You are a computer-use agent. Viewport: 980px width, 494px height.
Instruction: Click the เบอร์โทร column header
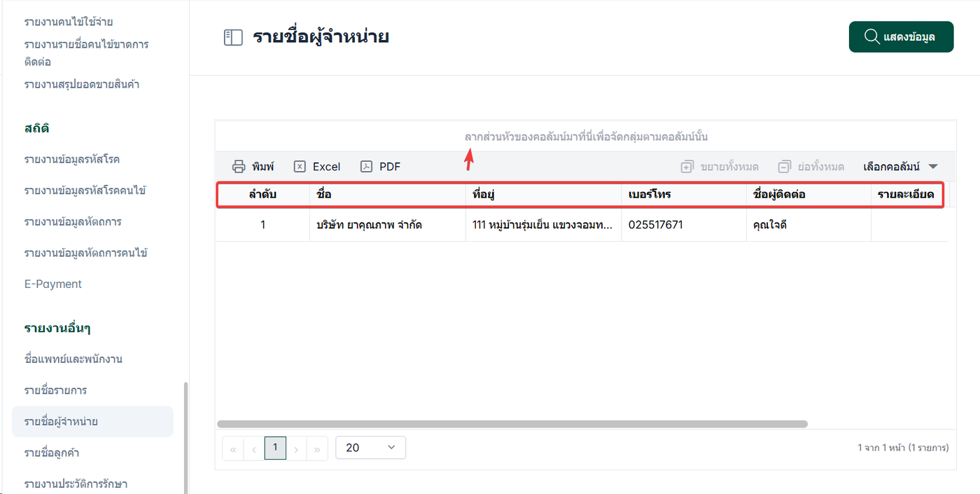[685, 195]
